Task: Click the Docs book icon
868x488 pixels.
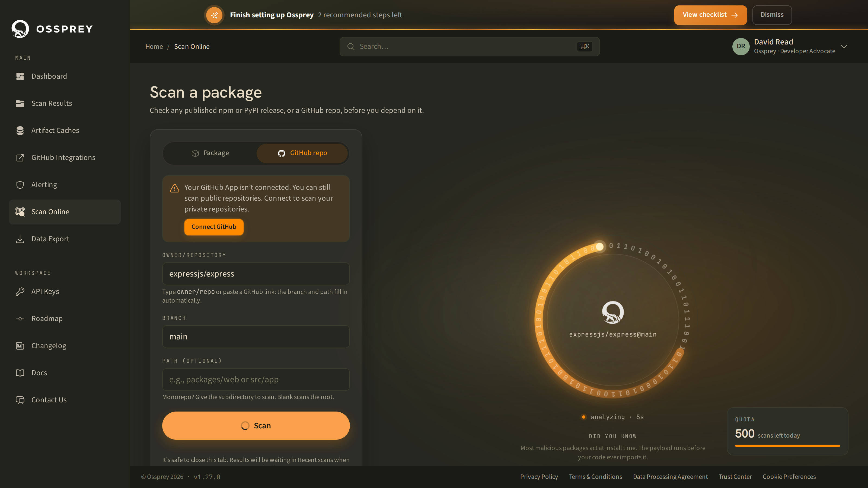Action: coord(20,373)
